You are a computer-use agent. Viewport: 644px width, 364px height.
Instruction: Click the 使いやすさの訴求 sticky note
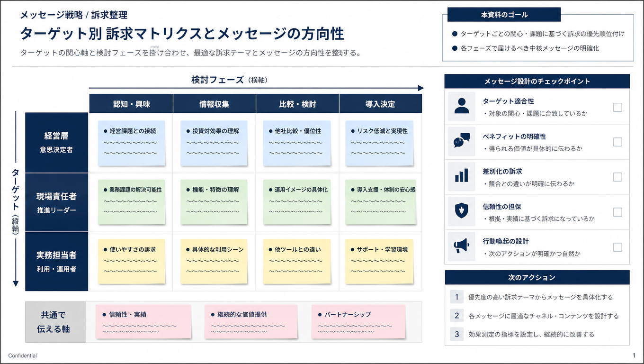(132, 262)
